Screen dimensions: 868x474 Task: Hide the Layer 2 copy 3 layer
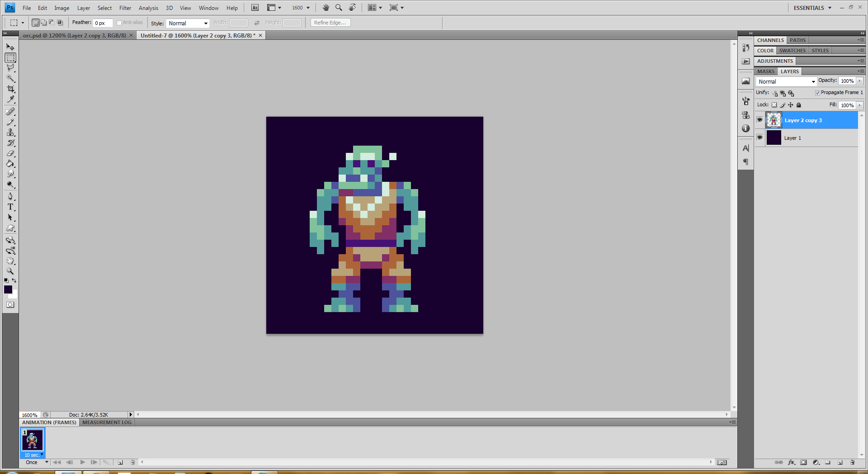click(x=759, y=120)
